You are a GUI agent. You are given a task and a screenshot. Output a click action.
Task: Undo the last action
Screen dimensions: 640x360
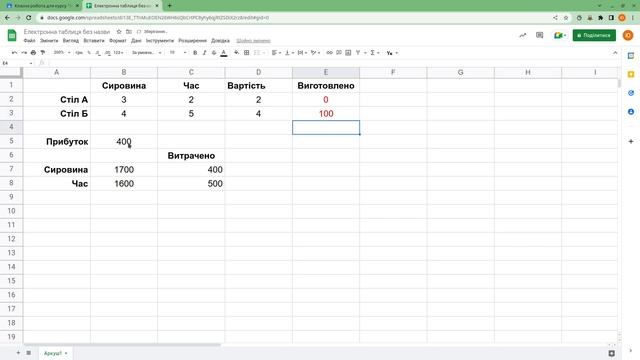click(x=14, y=53)
